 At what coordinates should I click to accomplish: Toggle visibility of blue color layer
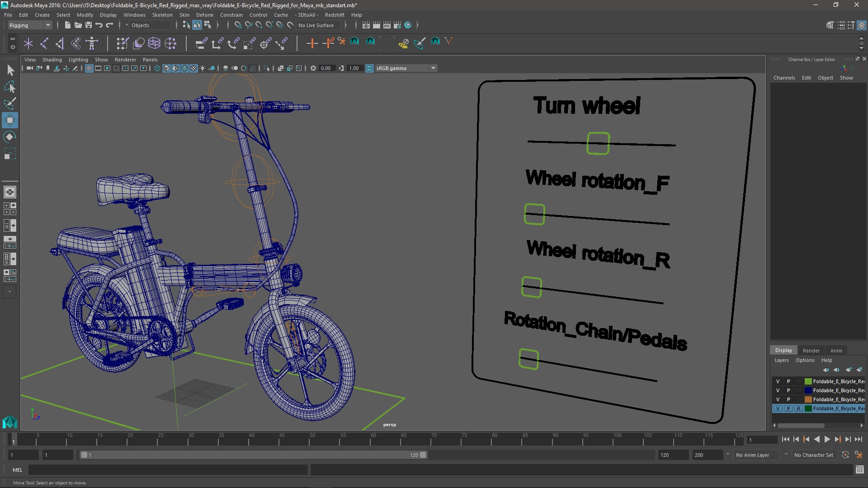click(778, 390)
